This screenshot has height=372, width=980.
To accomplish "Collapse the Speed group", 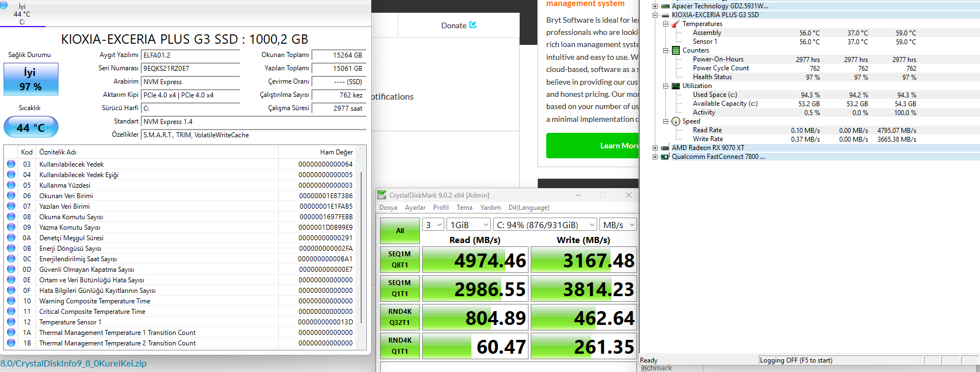I will [x=665, y=121].
